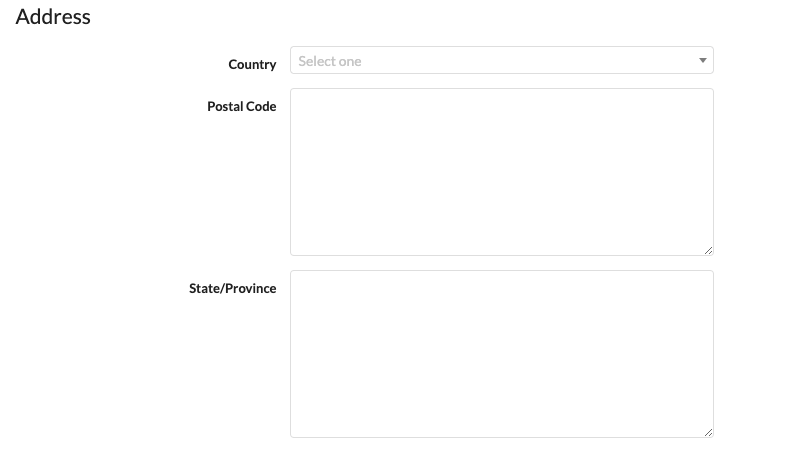The image size is (794, 461).
Task: Click the Address section heading
Action: tap(53, 17)
